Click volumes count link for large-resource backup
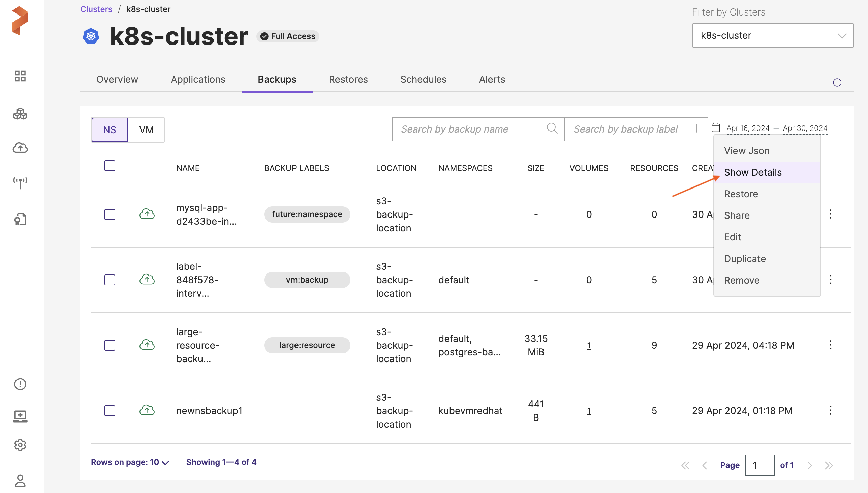Image resolution: width=868 pixels, height=493 pixels. click(589, 345)
